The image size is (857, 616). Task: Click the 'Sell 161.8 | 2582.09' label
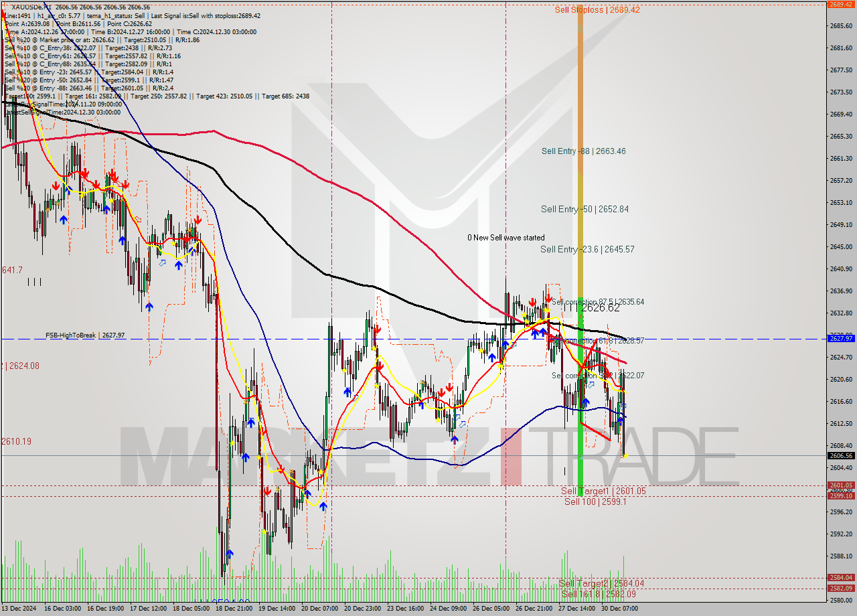(x=599, y=594)
